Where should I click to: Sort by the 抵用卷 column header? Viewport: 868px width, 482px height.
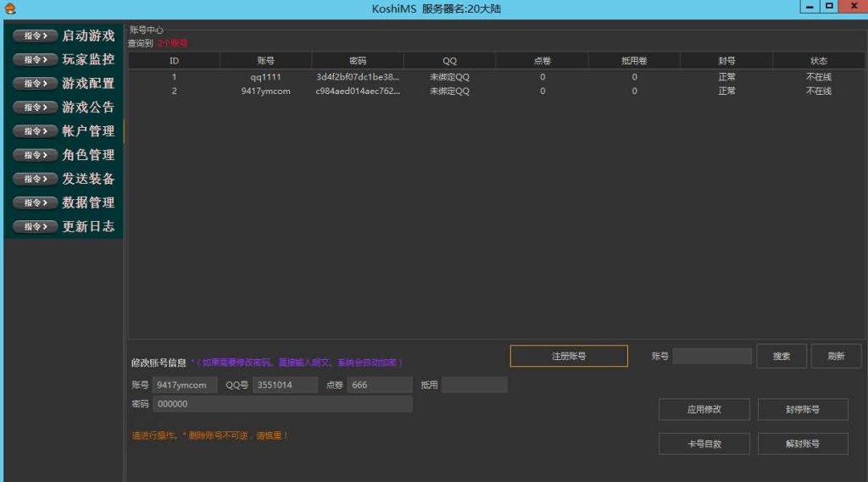pyautogui.click(x=634, y=61)
